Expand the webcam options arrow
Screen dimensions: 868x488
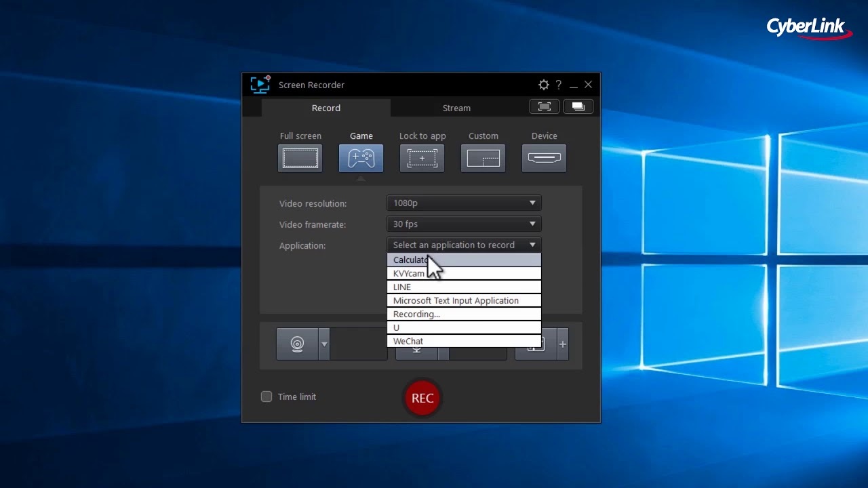(324, 344)
